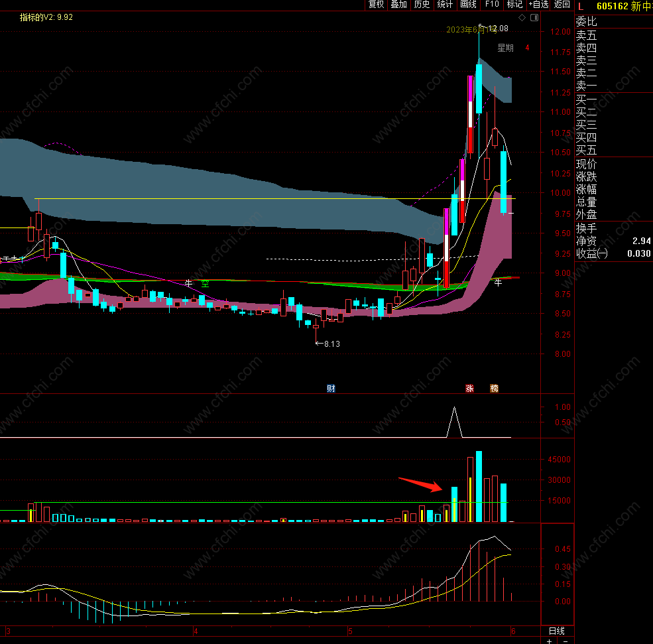Click the 买三 order book row
Viewport: 653px width, 644px height.
pyautogui.click(x=586, y=125)
